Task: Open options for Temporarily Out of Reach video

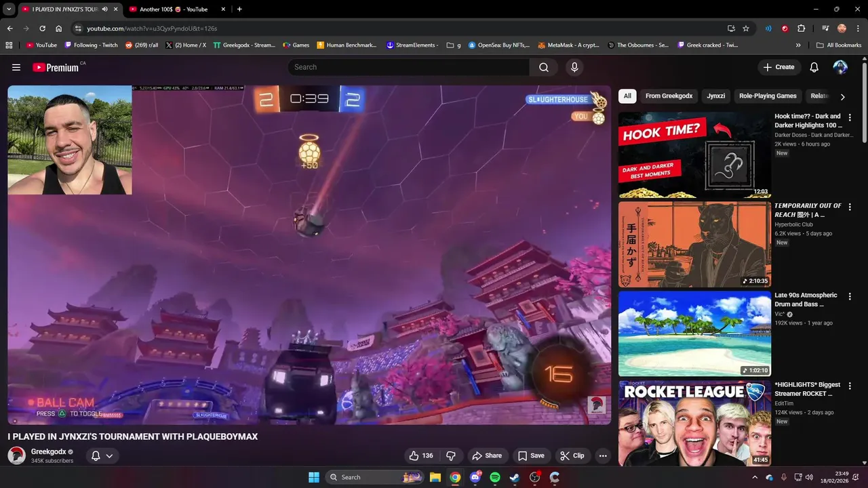Action: click(850, 207)
